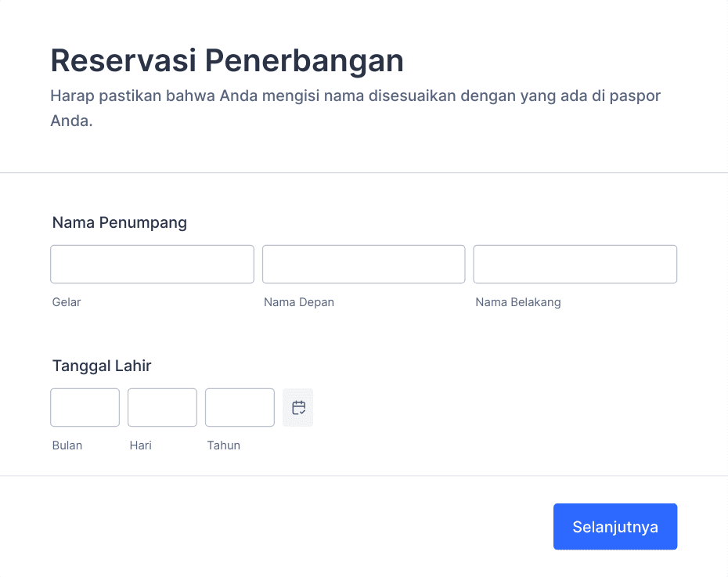This screenshot has width=728, height=577.
Task: Click the Tanggal Lahir field label
Action: 102,366
